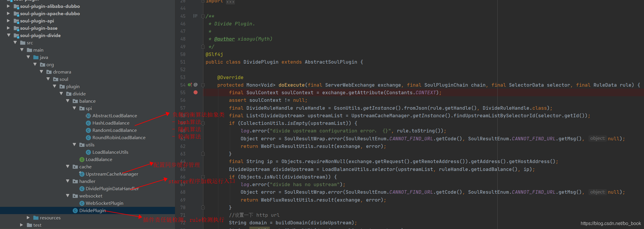
Task: Click AbstractSoulPlugin in the class declaration
Action: 331,62
